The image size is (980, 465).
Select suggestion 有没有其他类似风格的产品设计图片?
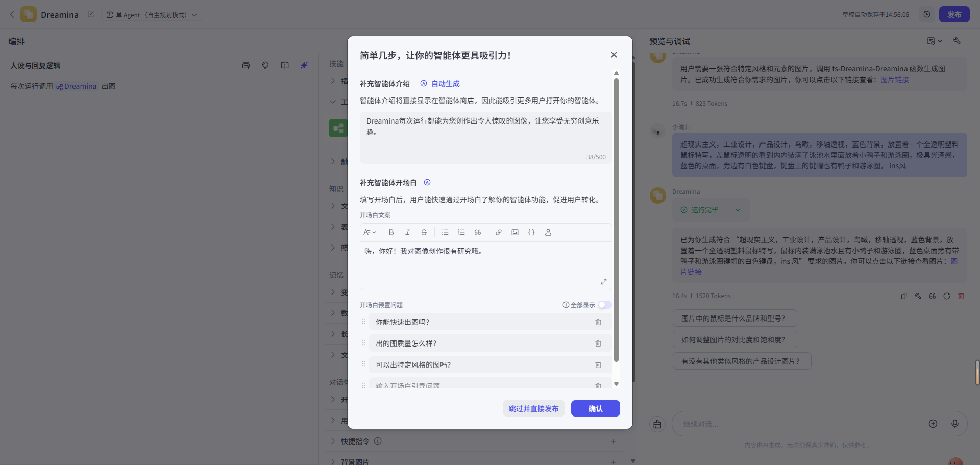pos(742,361)
